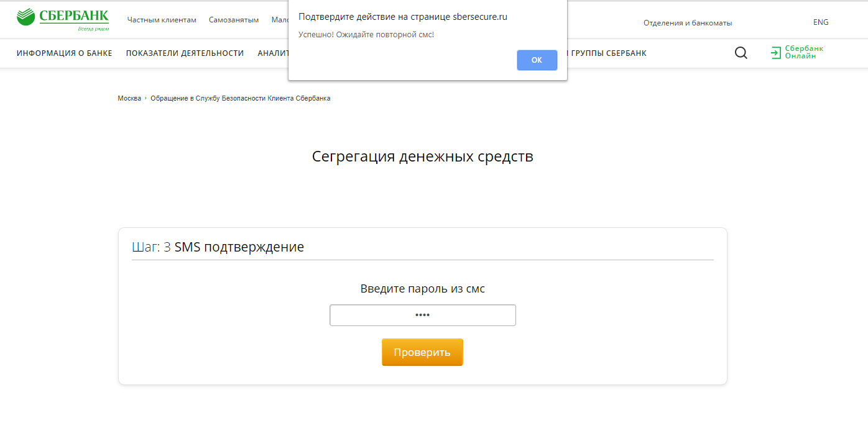Switch site language to ENG
The width and height of the screenshot is (868, 436).
[821, 22]
